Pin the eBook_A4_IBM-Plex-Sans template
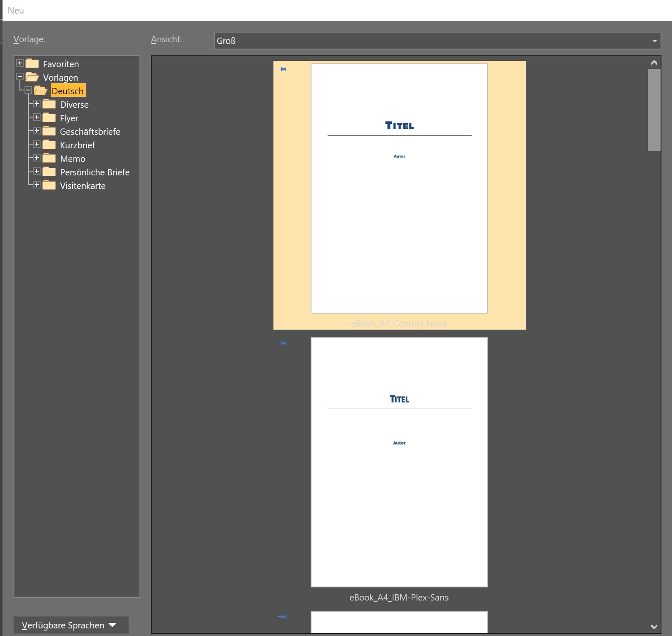This screenshot has width=672, height=636. (282, 343)
